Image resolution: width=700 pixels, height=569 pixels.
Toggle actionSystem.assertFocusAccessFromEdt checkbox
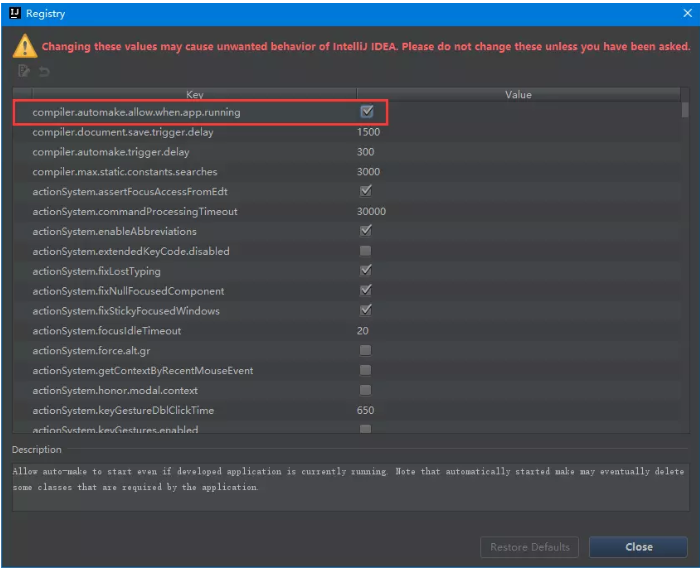pyautogui.click(x=366, y=191)
